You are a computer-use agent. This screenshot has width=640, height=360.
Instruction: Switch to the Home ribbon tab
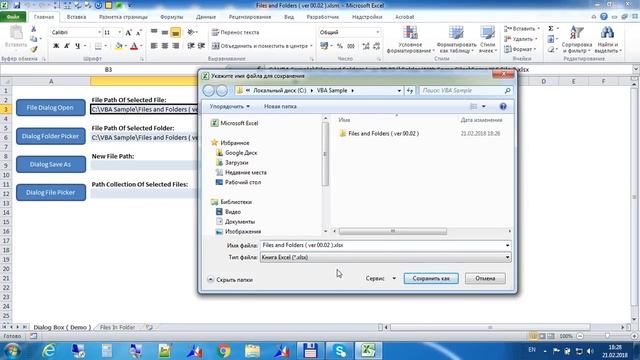[x=44, y=17]
